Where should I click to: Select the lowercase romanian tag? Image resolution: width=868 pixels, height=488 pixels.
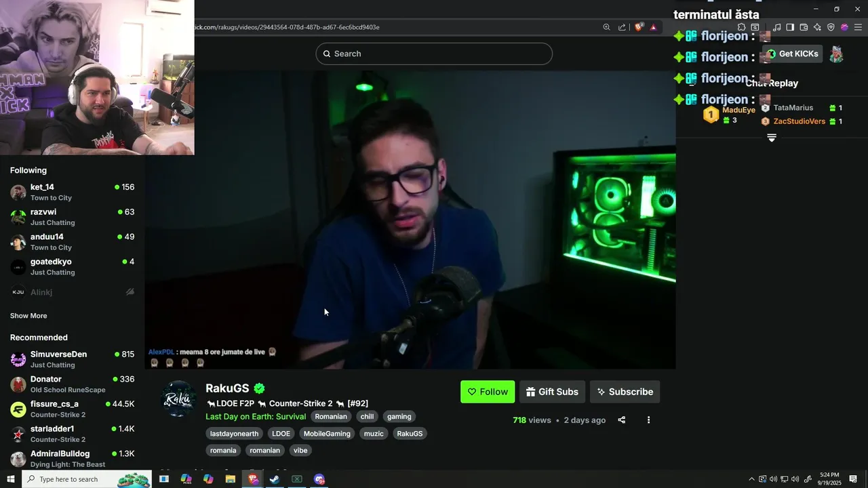coord(264,451)
